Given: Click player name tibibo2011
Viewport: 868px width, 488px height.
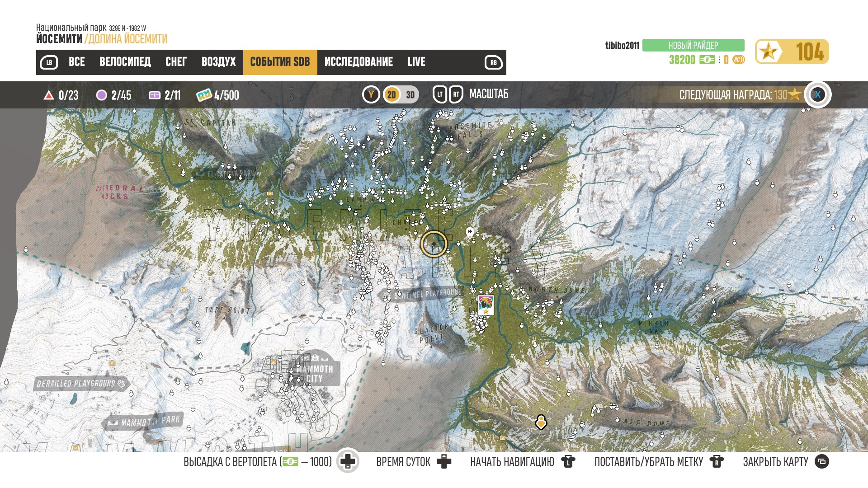Looking at the screenshot, I should pyautogui.click(x=622, y=45).
